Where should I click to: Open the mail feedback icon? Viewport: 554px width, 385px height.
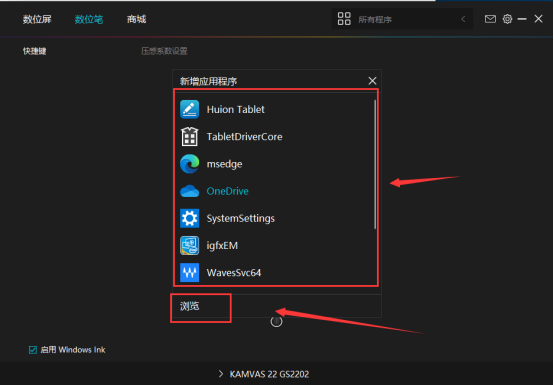coord(490,19)
